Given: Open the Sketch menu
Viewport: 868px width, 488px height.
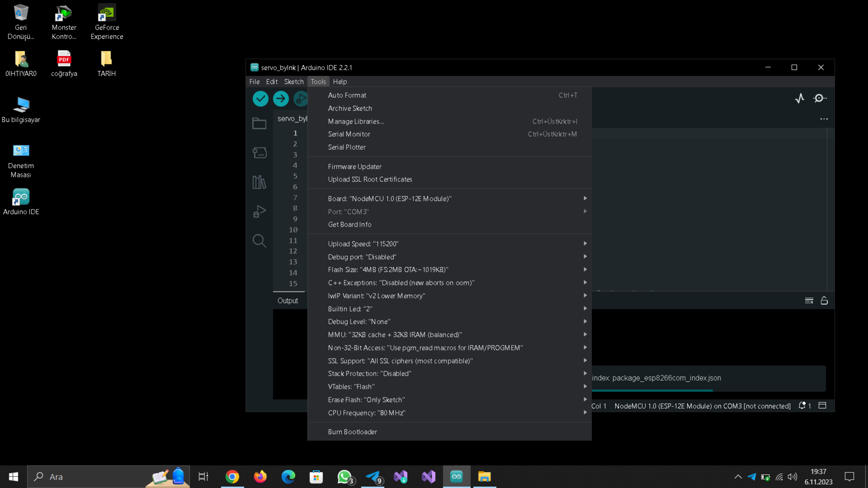Looking at the screenshot, I should click(x=294, y=81).
